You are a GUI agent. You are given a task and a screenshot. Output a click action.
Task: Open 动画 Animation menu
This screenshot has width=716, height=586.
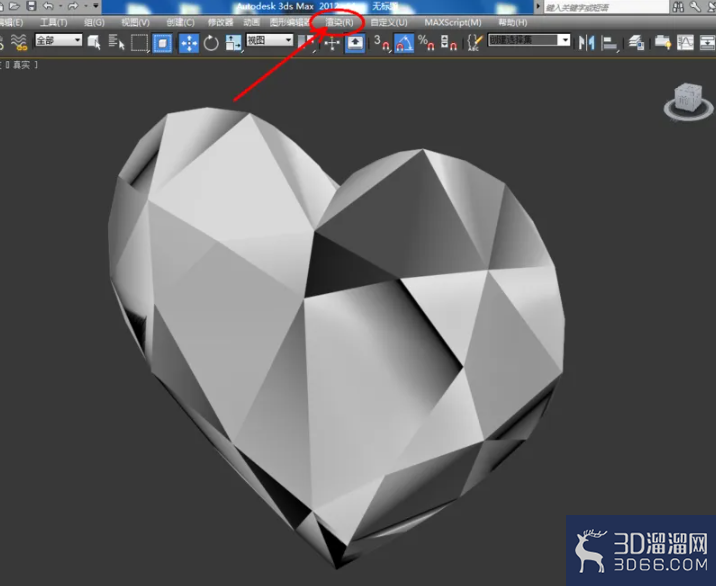click(252, 22)
